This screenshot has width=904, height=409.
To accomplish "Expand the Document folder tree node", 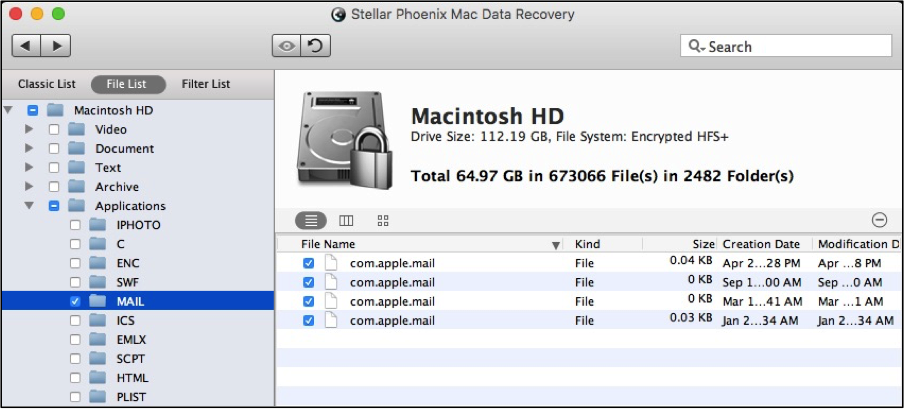I will pyautogui.click(x=29, y=148).
